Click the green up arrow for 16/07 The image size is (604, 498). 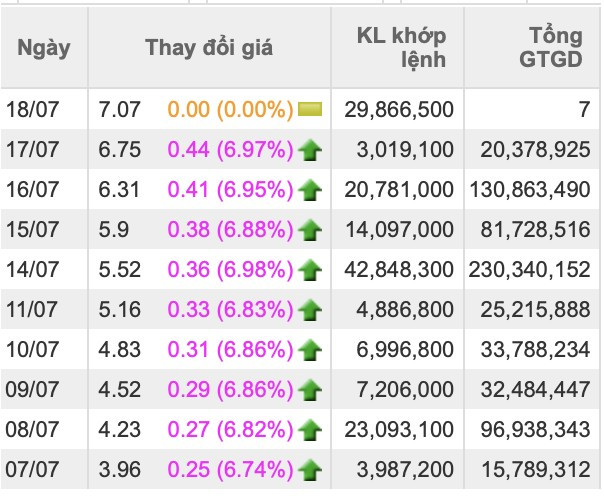[310, 190]
